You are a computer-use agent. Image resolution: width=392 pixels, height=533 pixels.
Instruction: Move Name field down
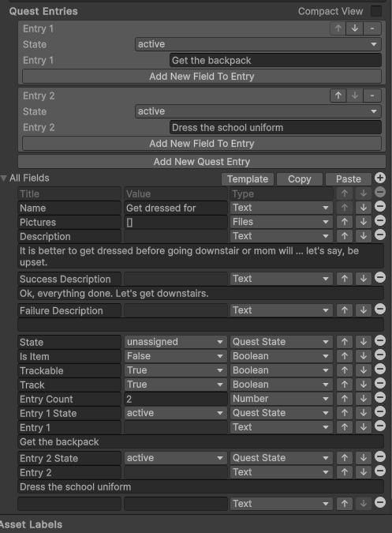(364, 208)
